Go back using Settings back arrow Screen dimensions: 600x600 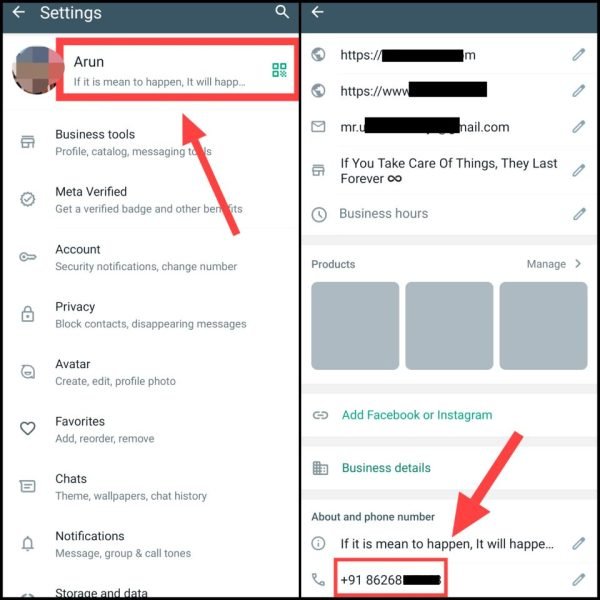18,12
